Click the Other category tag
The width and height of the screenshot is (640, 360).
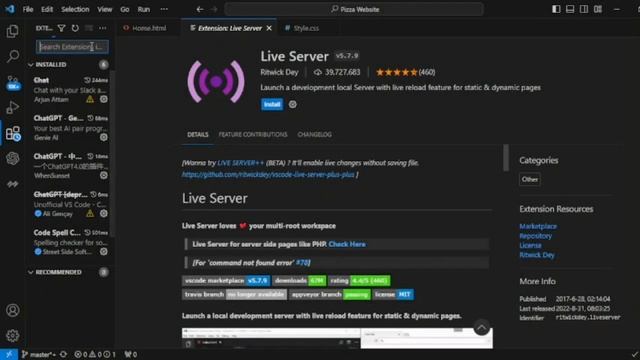coord(529,179)
